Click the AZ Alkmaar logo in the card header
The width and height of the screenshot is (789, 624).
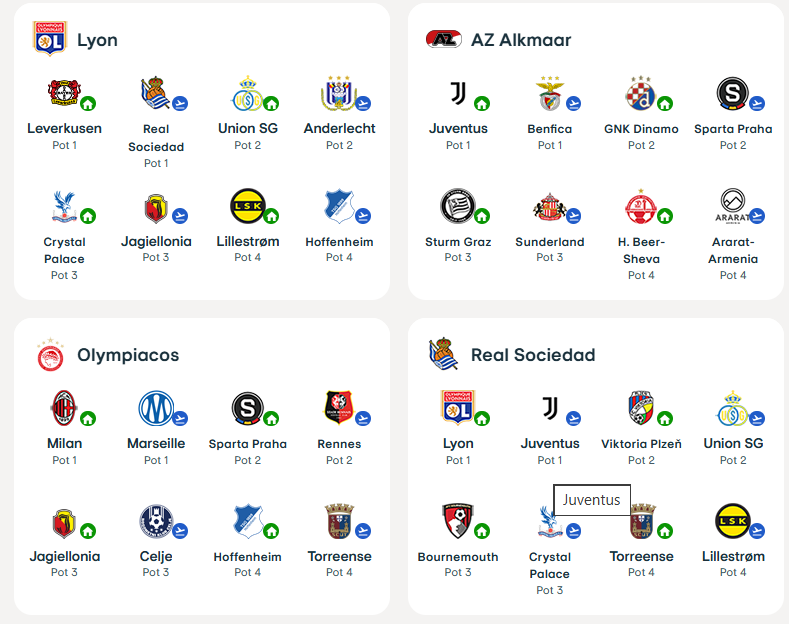point(444,39)
